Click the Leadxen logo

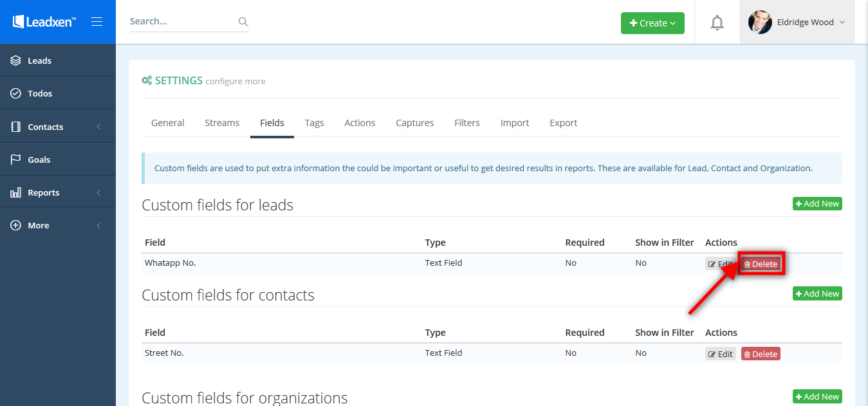click(44, 22)
